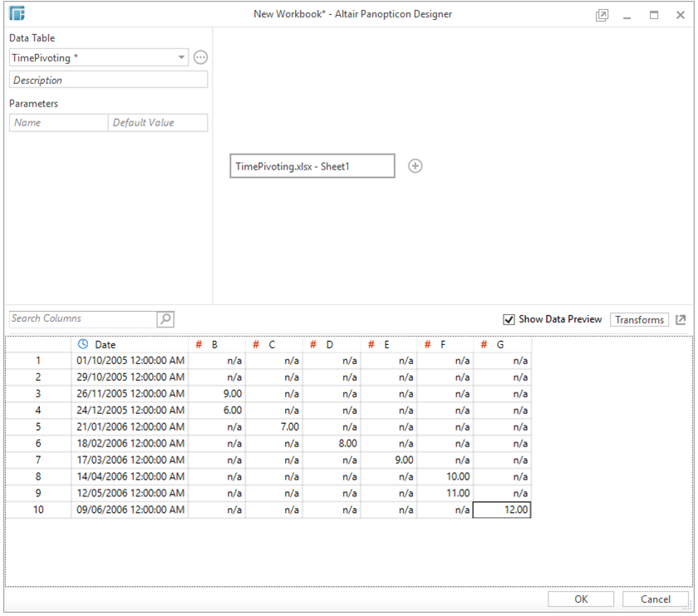
Task: Click the clock icon on Date column
Action: point(82,344)
